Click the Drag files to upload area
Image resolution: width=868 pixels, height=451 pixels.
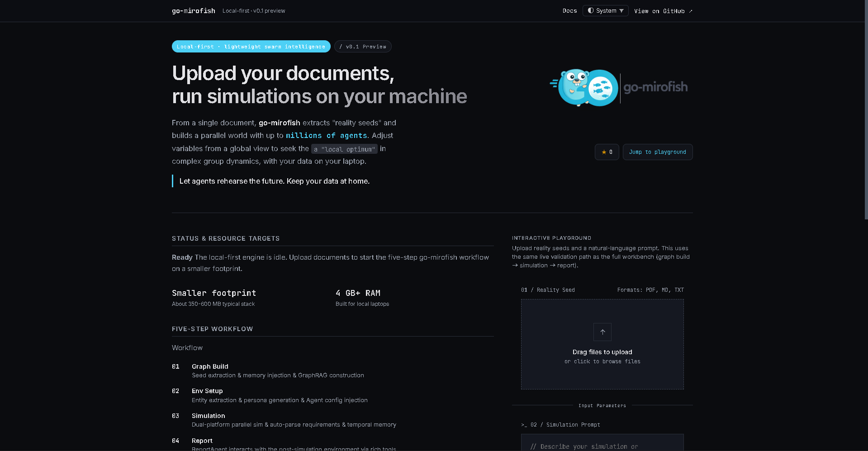602,344
